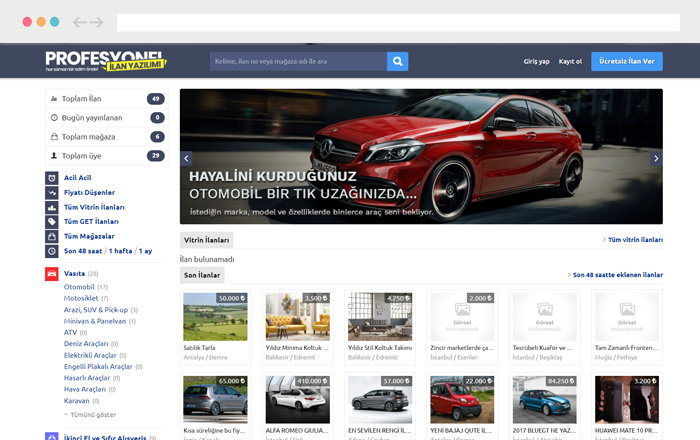Click the Son 48 saat clock icon

tap(52, 251)
